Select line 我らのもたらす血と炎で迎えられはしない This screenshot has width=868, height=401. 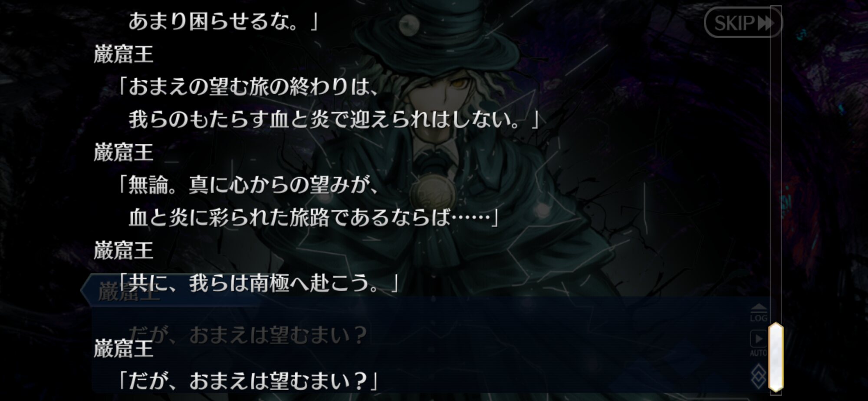pyautogui.click(x=333, y=119)
